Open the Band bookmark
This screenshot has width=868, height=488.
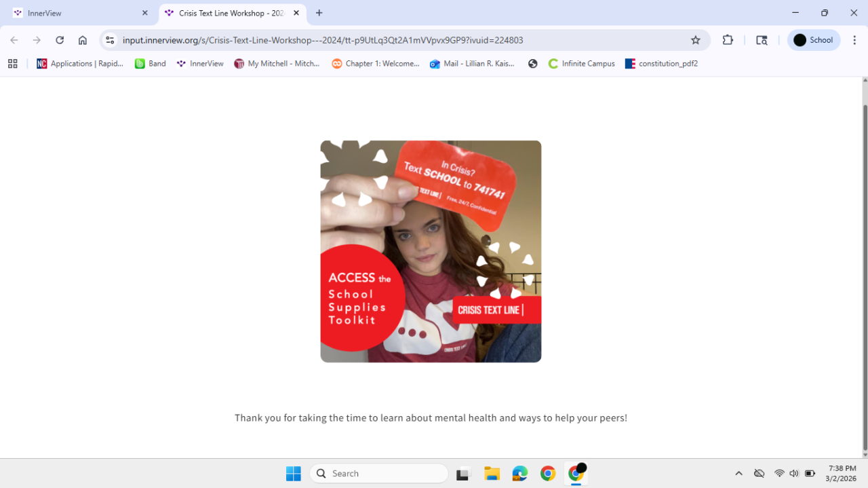(x=151, y=64)
